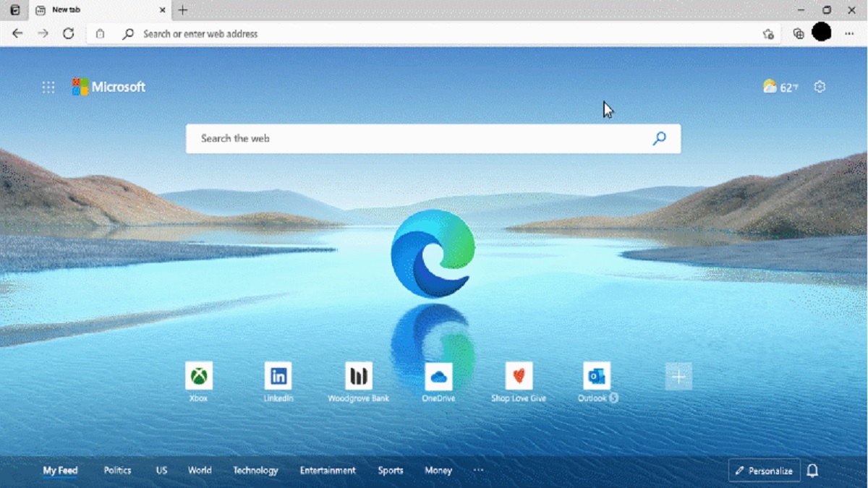Open the profile avatar menu
Viewport: 868px width, 488px height.
pyautogui.click(x=822, y=32)
